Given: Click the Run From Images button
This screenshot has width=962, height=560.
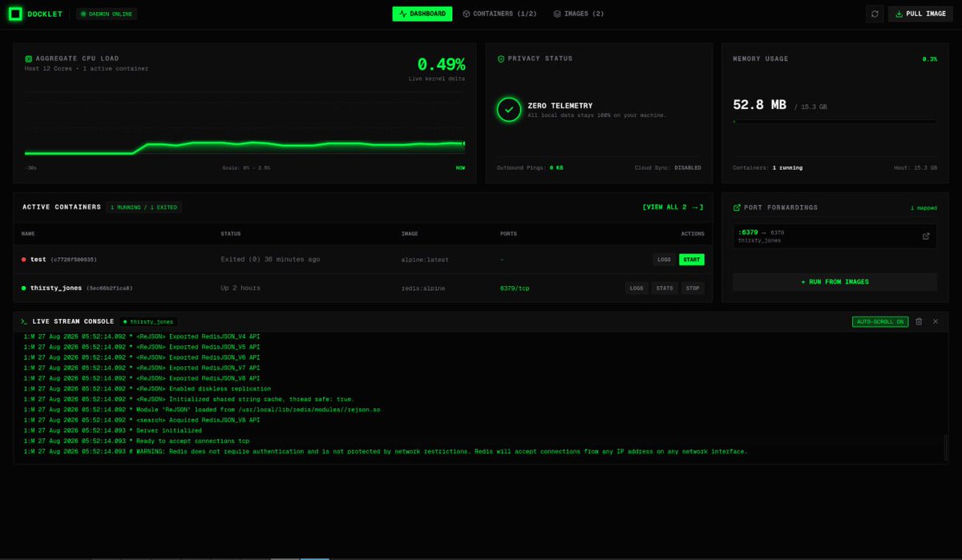Looking at the screenshot, I should [835, 282].
